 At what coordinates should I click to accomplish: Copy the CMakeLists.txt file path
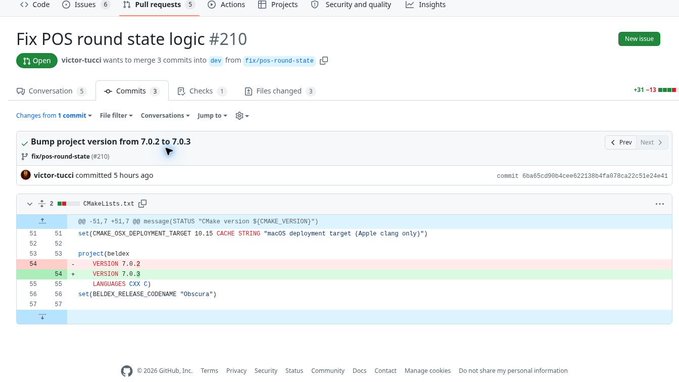pyautogui.click(x=142, y=203)
